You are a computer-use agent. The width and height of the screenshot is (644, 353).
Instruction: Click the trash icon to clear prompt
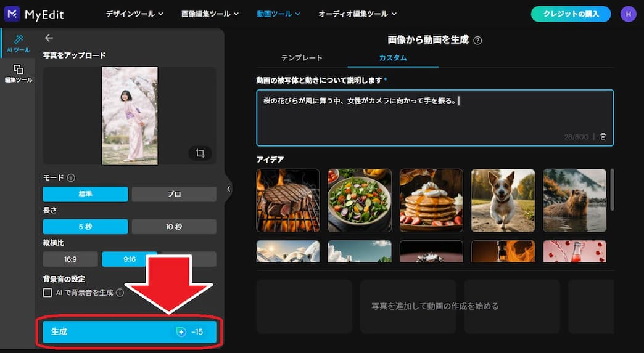coord(603,137)
